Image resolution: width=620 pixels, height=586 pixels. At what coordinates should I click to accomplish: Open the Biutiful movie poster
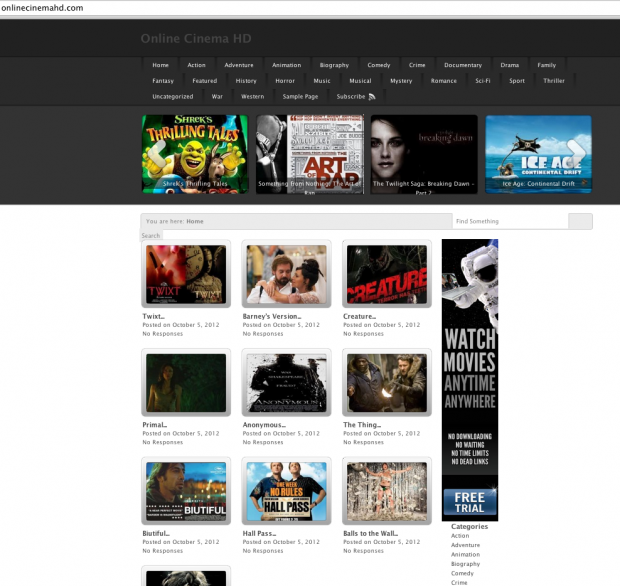186,491
